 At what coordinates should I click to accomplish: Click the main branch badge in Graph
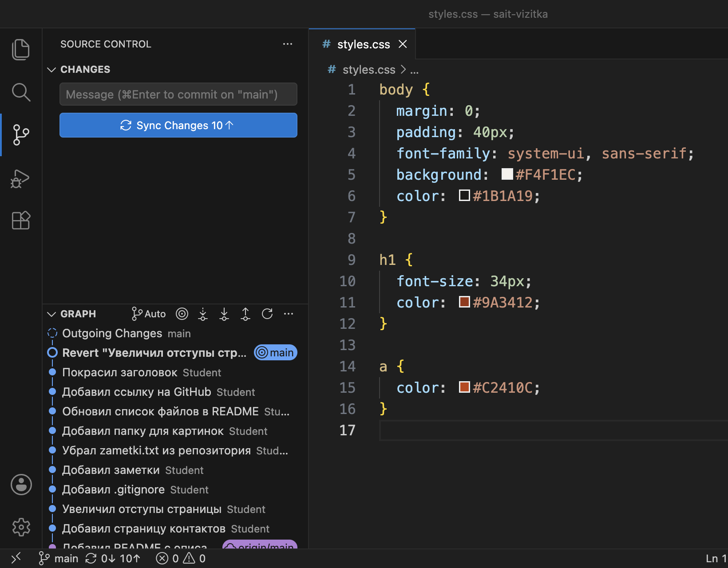point(276,353)
